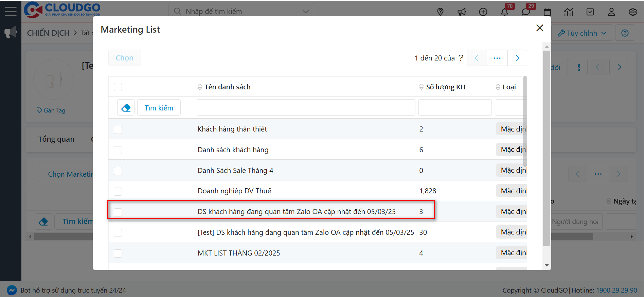
Task: Toggle the select-all checkbox in header
Action: pyautogui.click(x=118, y=87)
